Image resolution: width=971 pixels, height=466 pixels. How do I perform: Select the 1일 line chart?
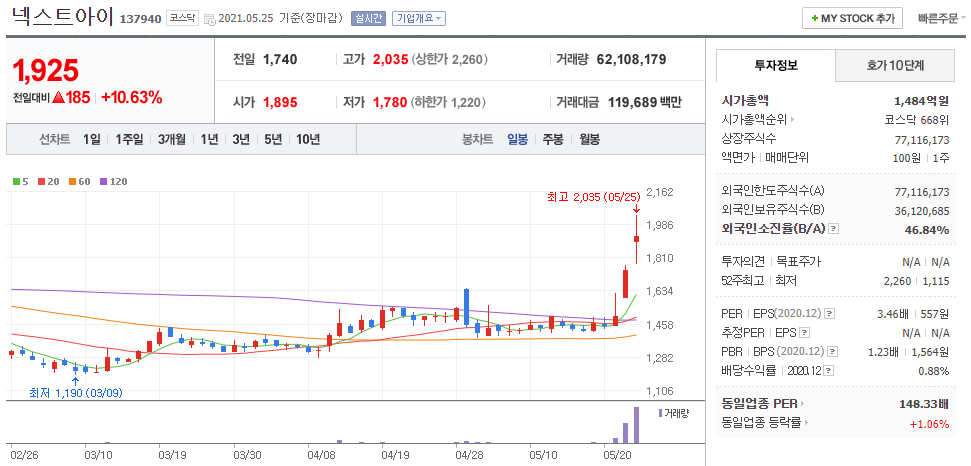(x=92, y=139)
